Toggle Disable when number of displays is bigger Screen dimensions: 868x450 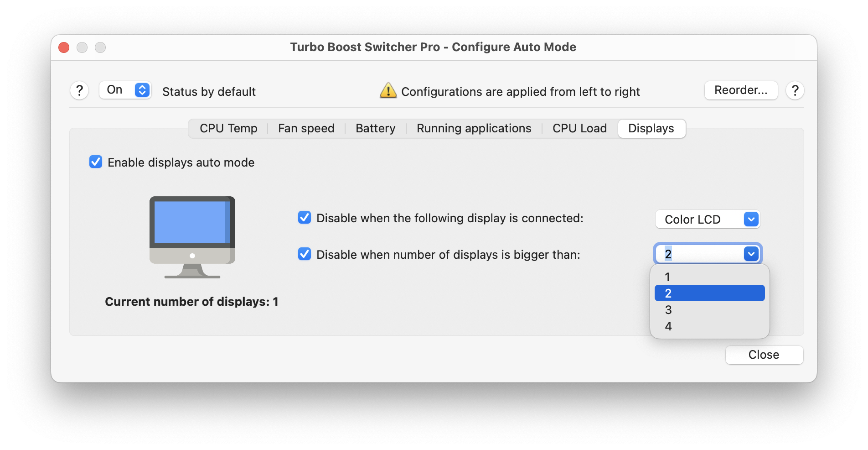[305, 254]
